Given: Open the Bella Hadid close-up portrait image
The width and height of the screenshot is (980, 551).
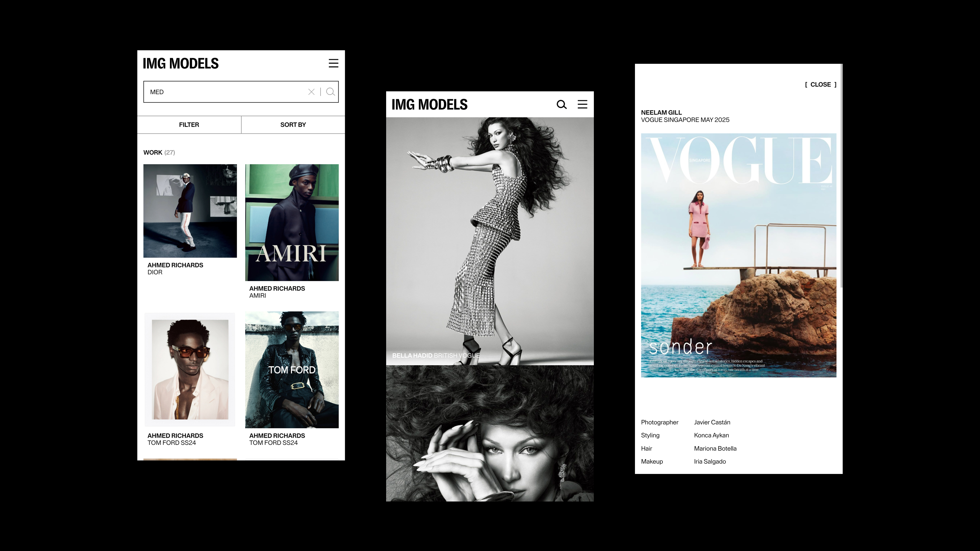Looking at the screenshot, I should tap(490, 433).
